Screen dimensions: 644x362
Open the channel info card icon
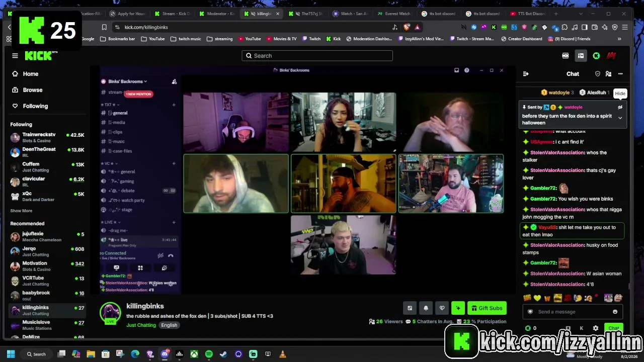pos(410,308)
